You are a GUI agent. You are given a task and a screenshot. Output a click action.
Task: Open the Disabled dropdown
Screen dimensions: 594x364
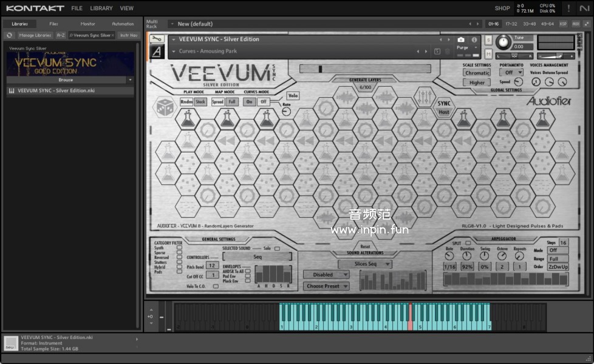point(326,275)
